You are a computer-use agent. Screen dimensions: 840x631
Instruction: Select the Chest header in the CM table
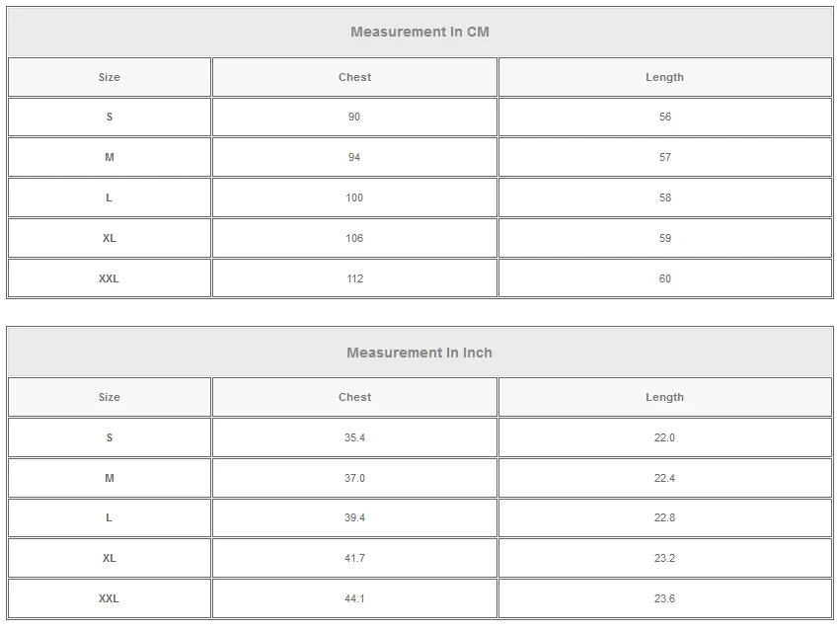[x=354, y=77]
